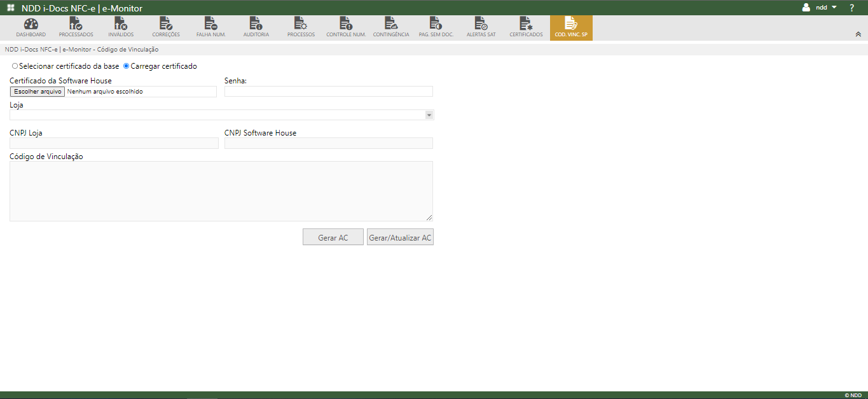The height and width of the screenshot is (399, 868).
Task: Click the breadcrumb 'Código de Vinculação' text
Action: 128,49
